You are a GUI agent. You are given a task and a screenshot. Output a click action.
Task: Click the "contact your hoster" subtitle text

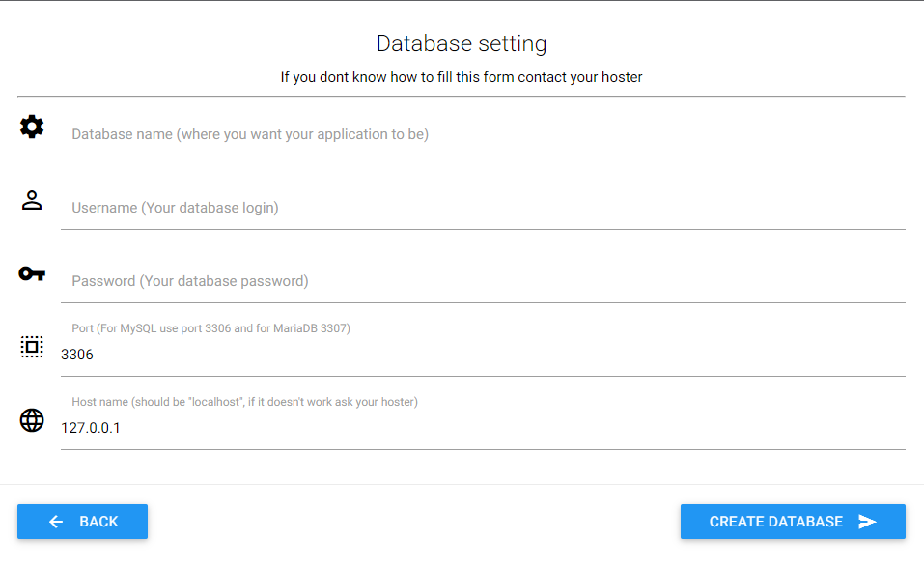pyautogui.click(x=579, y=77)
